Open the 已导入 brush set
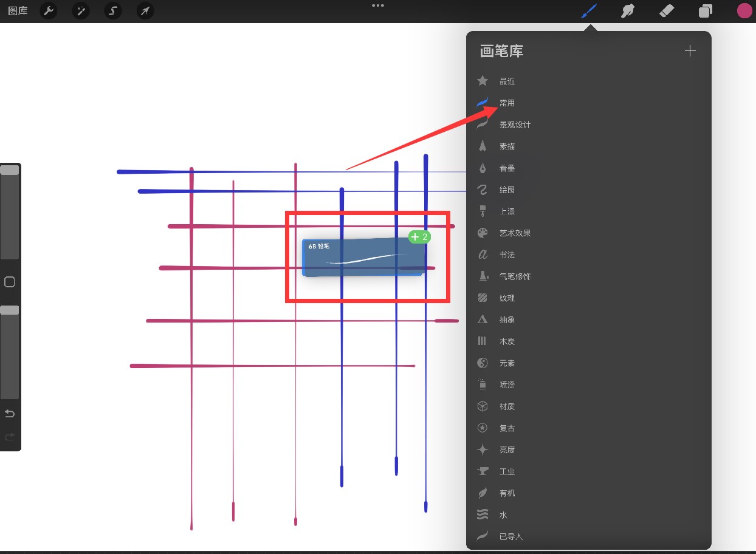 510,536
